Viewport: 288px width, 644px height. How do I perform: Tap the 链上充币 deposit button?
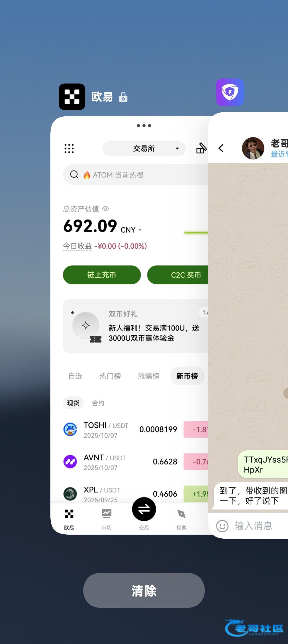102,275
